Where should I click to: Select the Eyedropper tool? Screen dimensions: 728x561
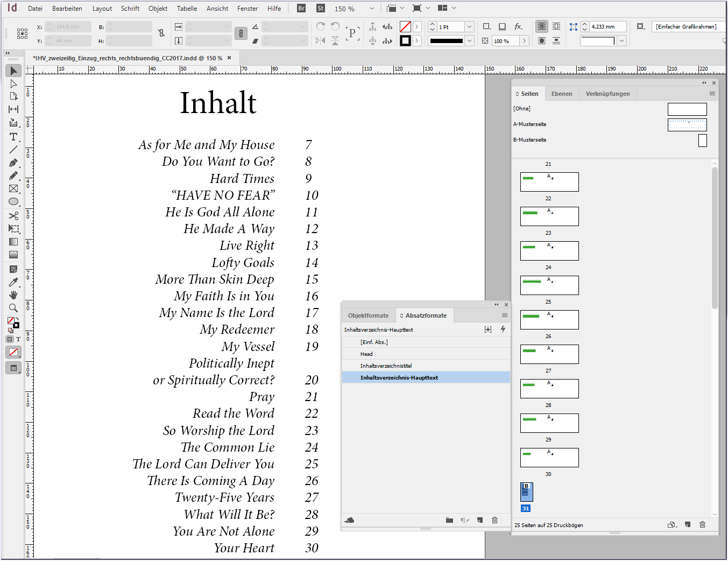click(x=13, y=282)
